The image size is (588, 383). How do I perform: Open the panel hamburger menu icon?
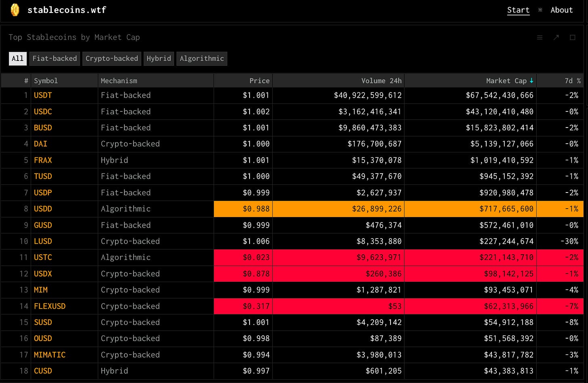540,38
